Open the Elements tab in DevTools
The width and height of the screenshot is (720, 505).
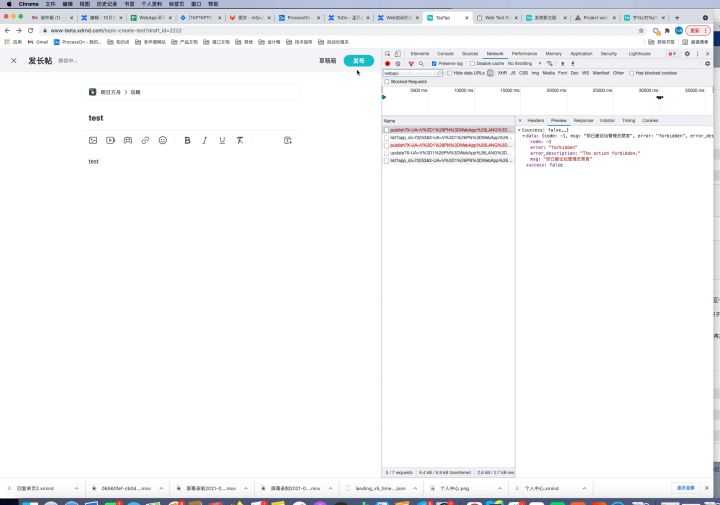point(420,54)
